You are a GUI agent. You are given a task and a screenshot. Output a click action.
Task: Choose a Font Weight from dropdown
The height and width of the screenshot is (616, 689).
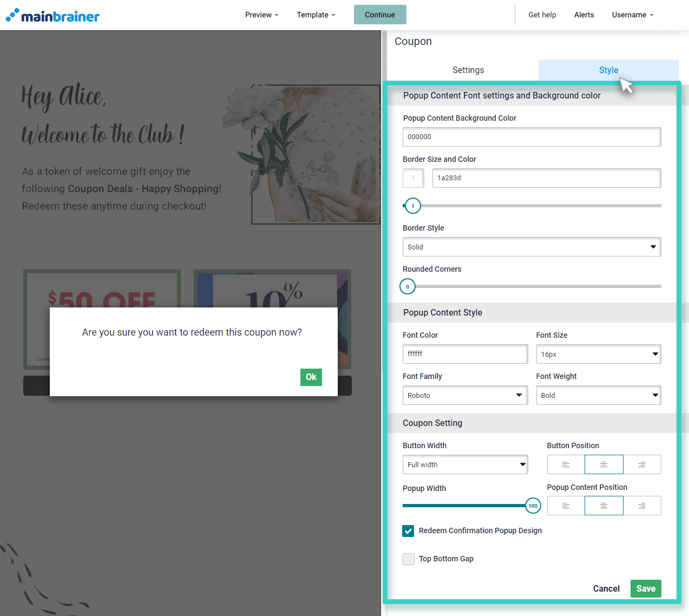click(x=598, y=396)
